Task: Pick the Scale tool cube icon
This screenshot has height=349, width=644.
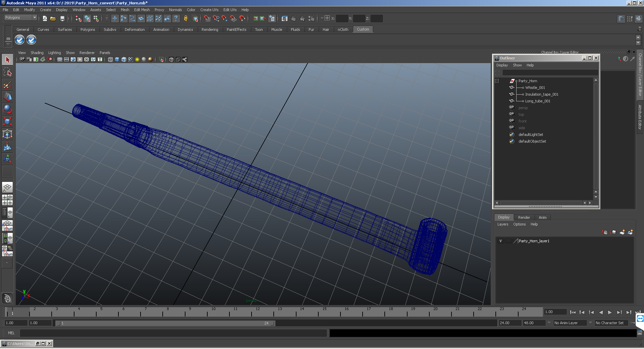Action: click(7, 121)
